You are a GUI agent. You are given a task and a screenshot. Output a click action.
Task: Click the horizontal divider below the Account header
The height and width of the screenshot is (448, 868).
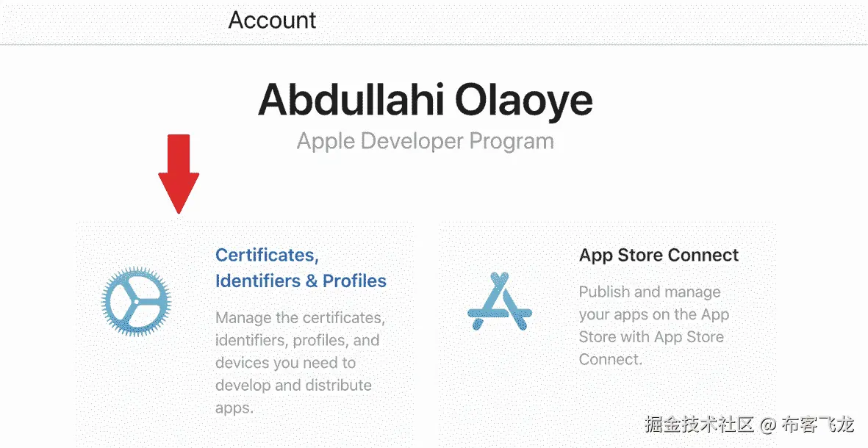[434, 44]
